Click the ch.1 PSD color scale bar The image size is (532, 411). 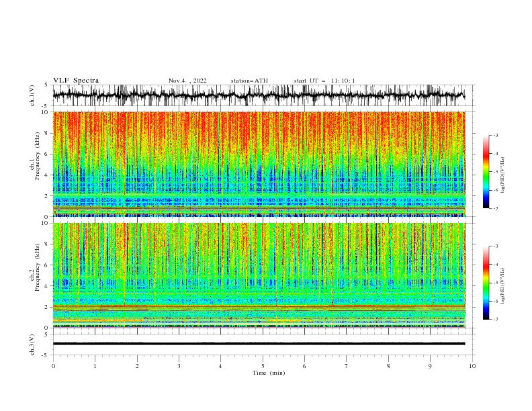click(x=486, y=172)
